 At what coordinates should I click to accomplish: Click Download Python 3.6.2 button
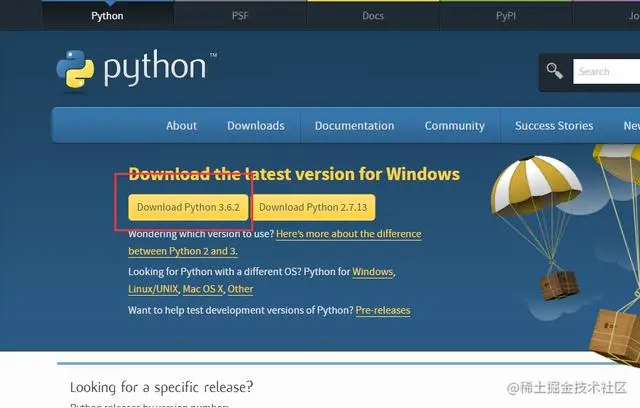[x=188, y=207]
